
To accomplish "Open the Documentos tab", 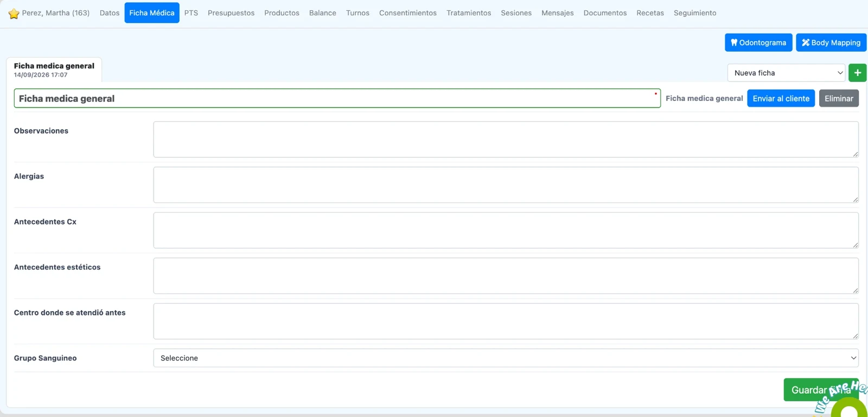I will click(605, 13).
